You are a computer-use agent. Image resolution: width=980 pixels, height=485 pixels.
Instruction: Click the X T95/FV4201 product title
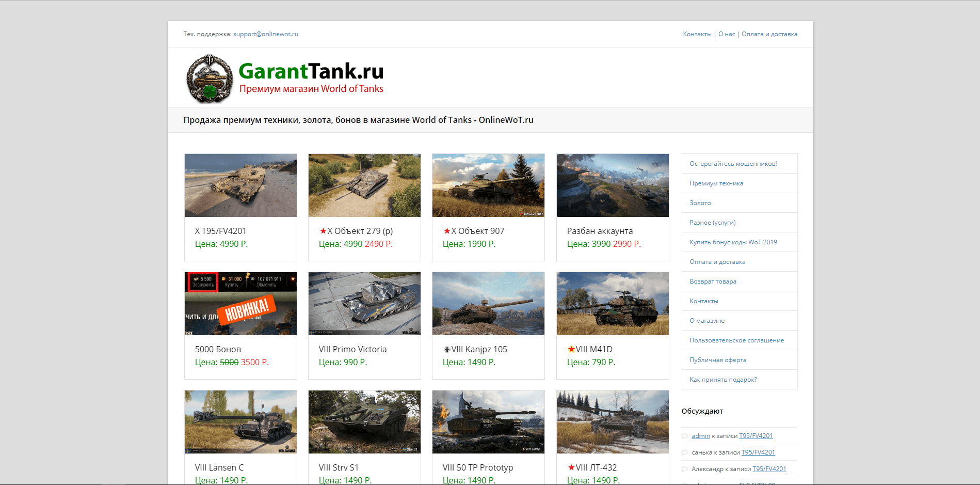click(219, 231)
